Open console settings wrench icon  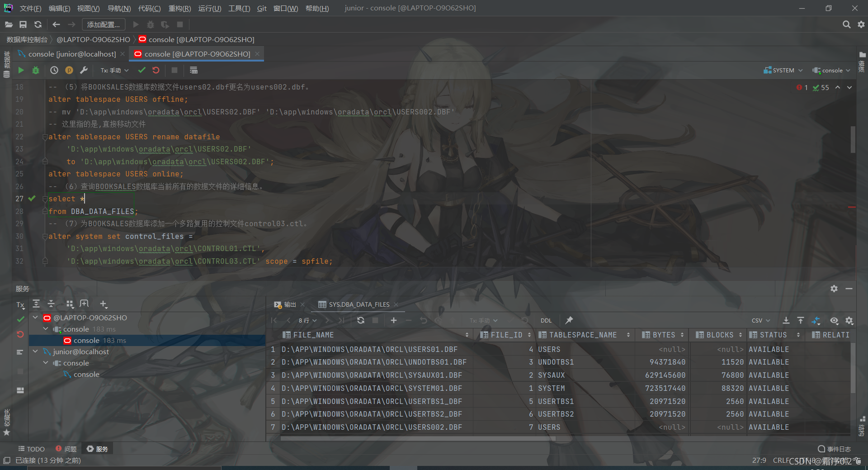point(84,70)
